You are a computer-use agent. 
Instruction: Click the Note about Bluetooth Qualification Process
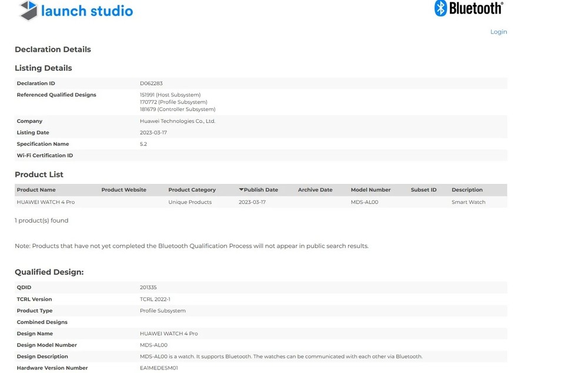click(x=192, y=246)
